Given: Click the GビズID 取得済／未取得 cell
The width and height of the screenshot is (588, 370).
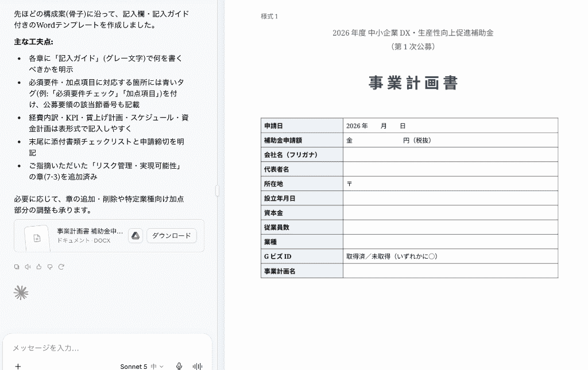Looking at the screenshot, I should point(450,256).
